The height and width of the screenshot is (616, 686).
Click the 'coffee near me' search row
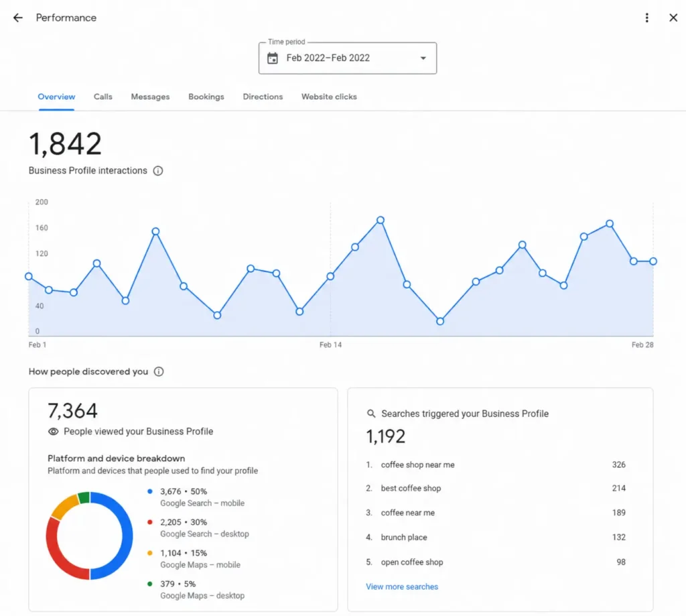coord(496,513)
